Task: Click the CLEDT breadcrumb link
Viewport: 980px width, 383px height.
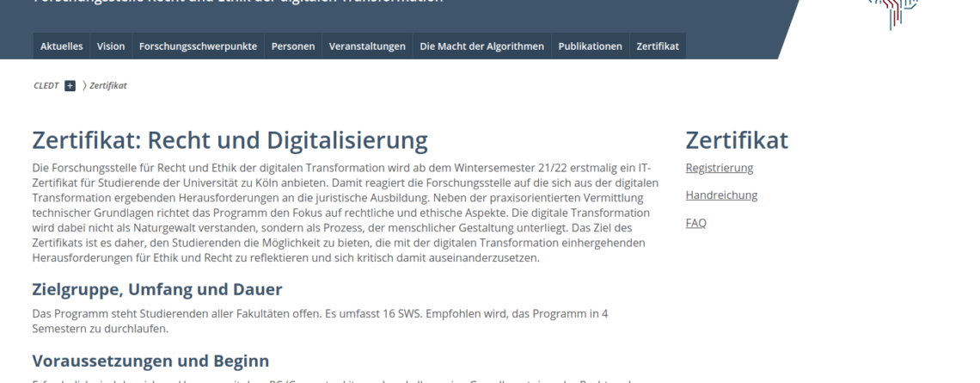Action: pos(46,85)
